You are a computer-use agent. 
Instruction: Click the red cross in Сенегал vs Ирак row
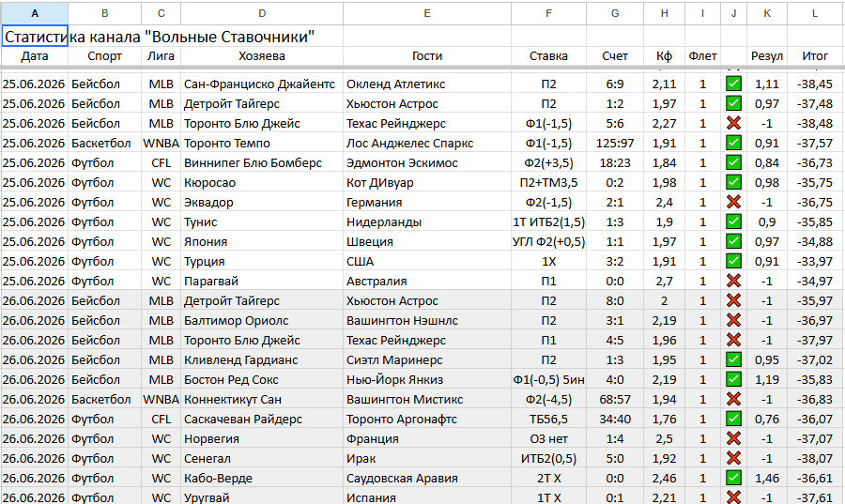(733, 458)
